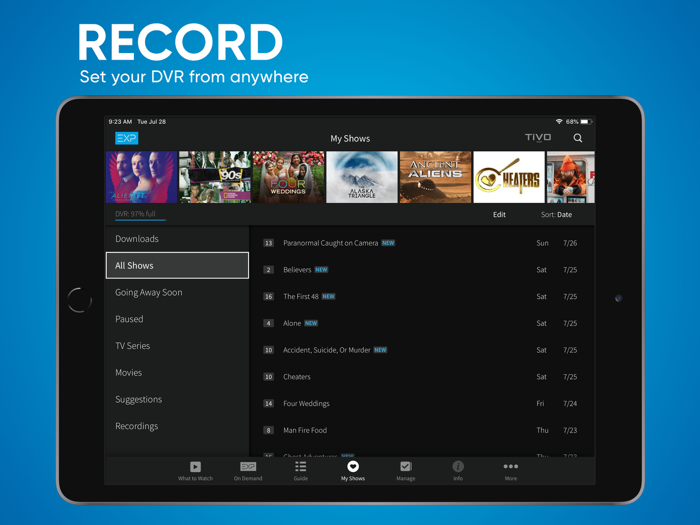
Task: Open What to Watch tab icon
Action: coord(195,467)
